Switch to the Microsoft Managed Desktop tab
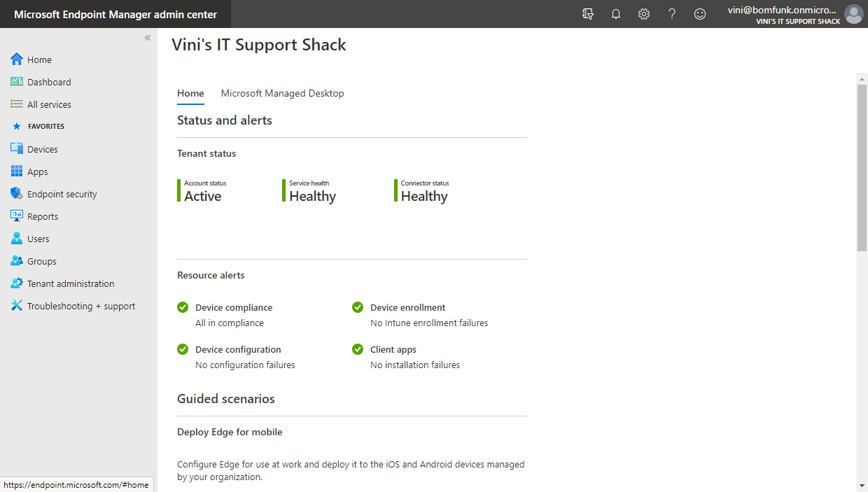Screen dimensions: 868x492 coord(283,93)
